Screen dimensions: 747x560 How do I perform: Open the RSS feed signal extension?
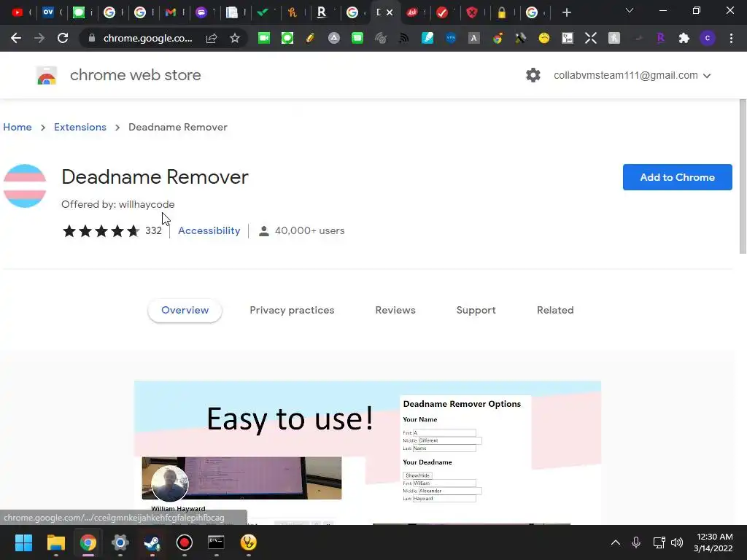(x=404, y=38)
